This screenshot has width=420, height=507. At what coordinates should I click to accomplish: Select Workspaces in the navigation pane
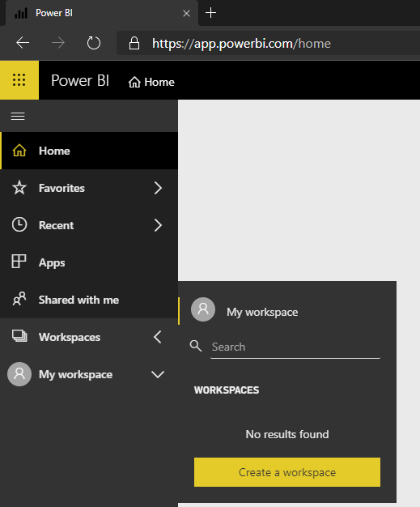89,337
